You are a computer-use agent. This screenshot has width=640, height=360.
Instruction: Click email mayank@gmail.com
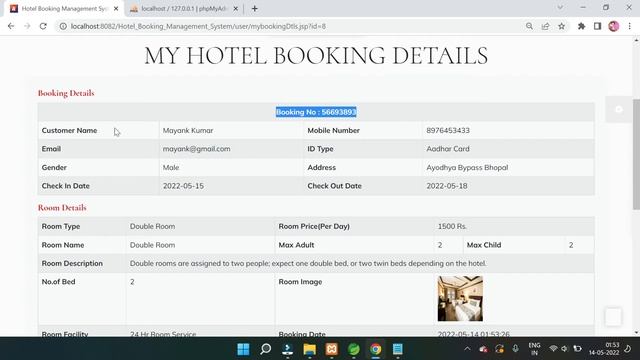pos(196,149)
